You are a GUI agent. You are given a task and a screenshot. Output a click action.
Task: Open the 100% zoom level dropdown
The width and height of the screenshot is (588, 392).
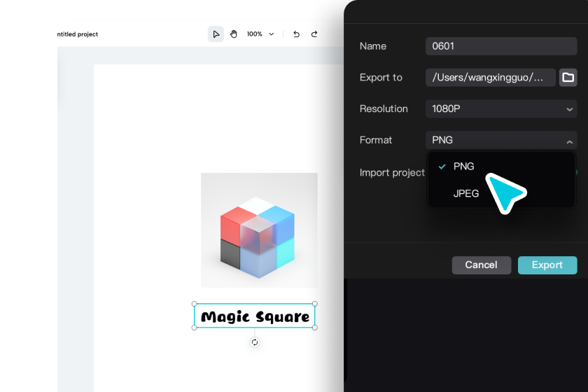260,34
